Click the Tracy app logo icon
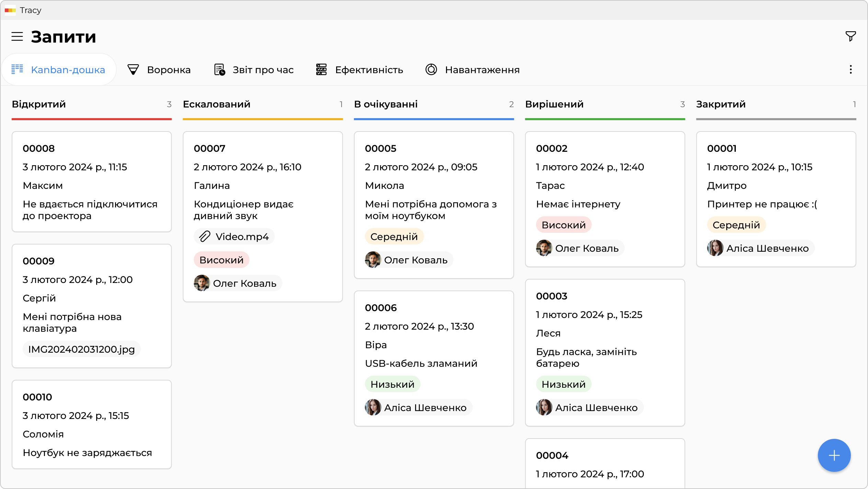 pos(10,10)
